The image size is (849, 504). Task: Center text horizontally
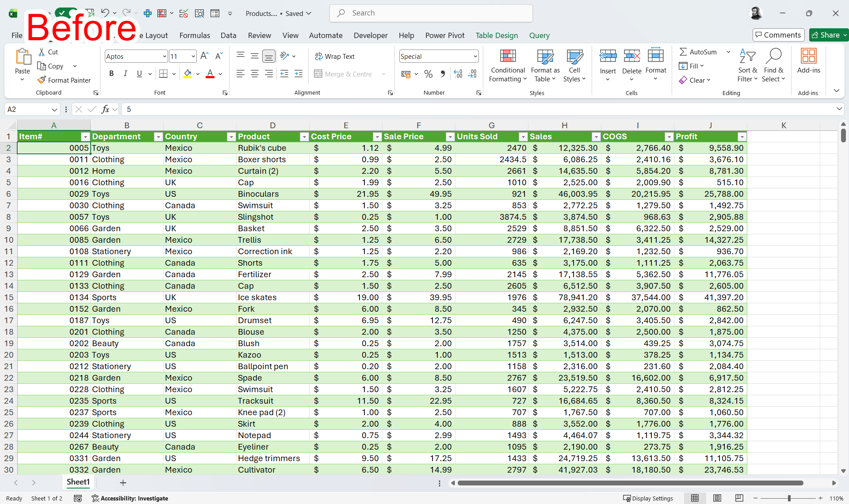pos(255,74)
